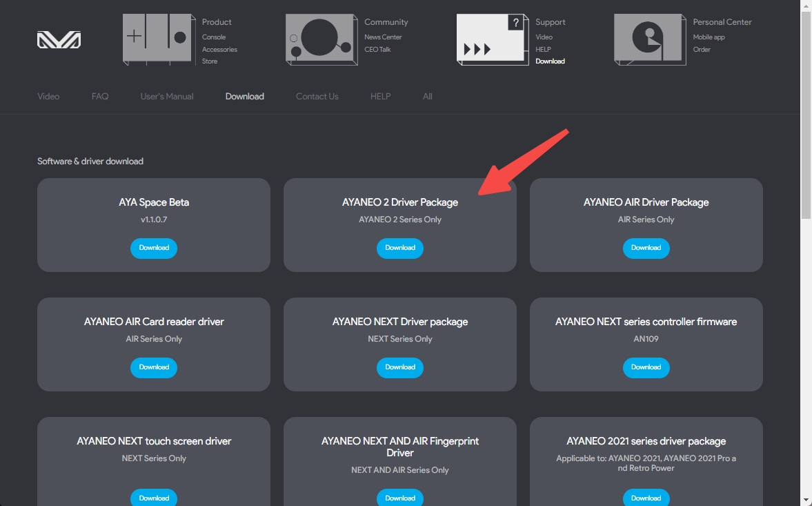Click the scrollbar down arrow
Image resolution: width=812 pixels, height=506 pixels.
coord(806,500)
